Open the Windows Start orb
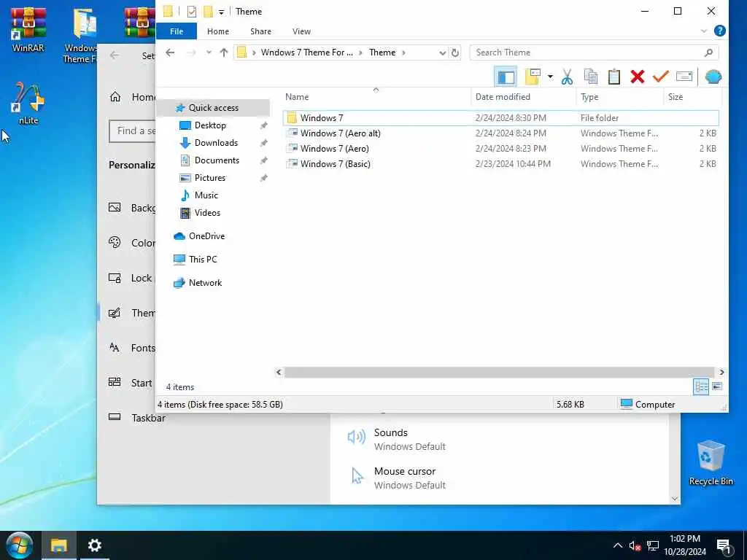This screenshot has width=747, height=560. 19,545
